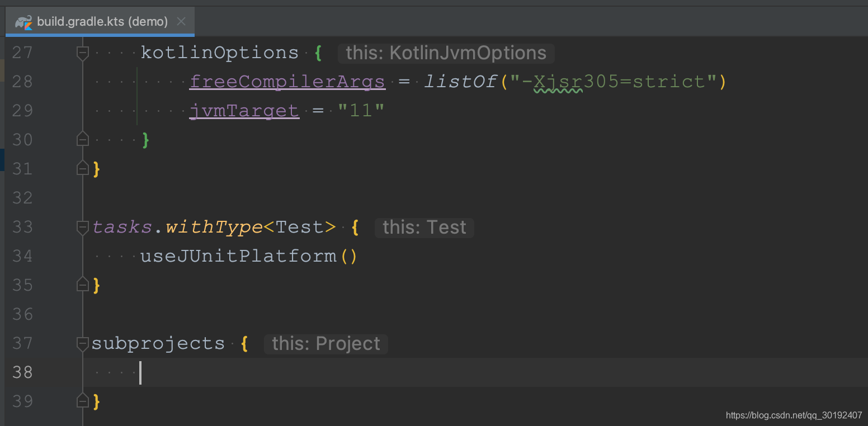Click the subprojects keyword on line 37
The height and width of the screenshot is (426, 868).
coord(158,343)
